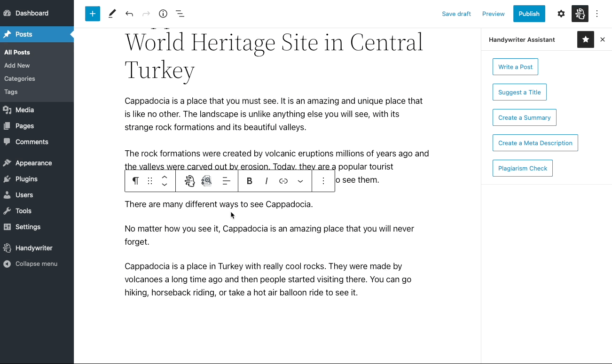Select the pencil Tools icon
Image resolution: width=612 pixels, height=364 pixels.
click(112, 14)
